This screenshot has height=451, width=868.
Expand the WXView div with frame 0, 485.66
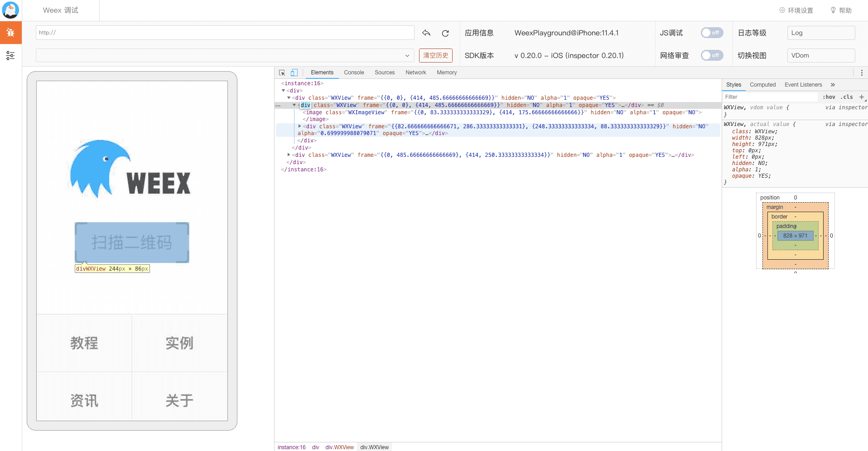[x=289, y=155]
